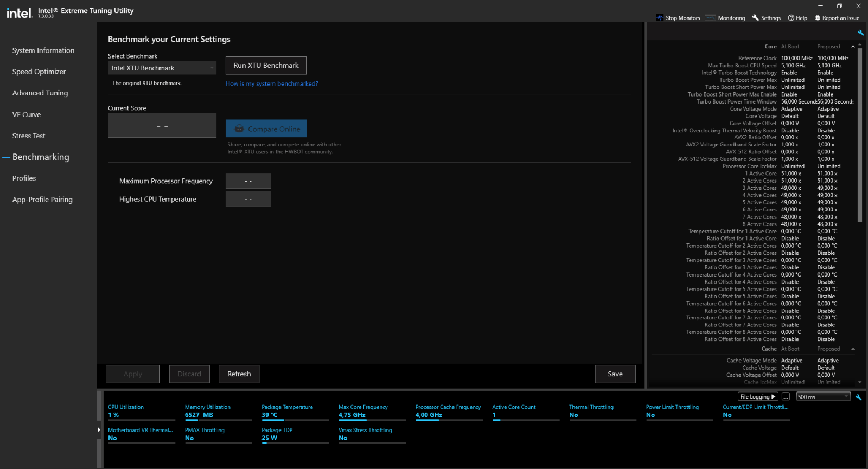Click the Processor Cache Frequency tile
Viewport: 868px width, 469px height.
[x=449, y=412]
